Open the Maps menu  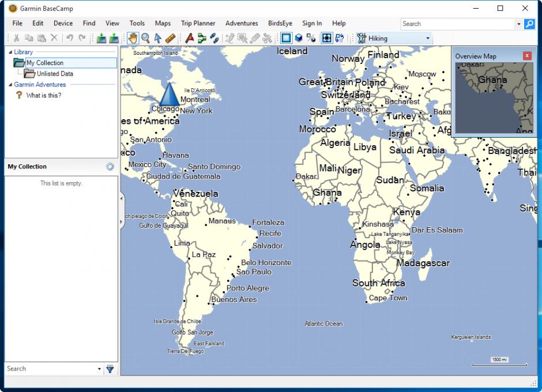(x=163, y=23)
